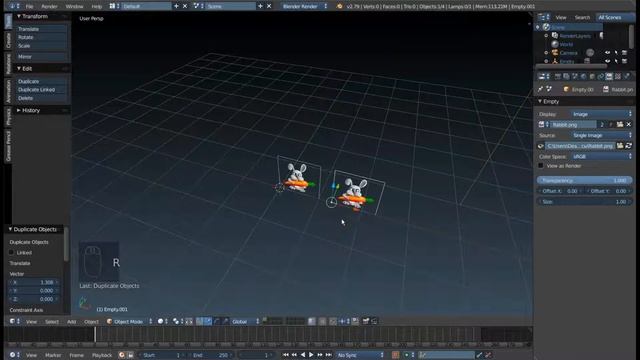The image size is (640, 360).
Task: Expand the History panel
Action: [x=19, y=110]
